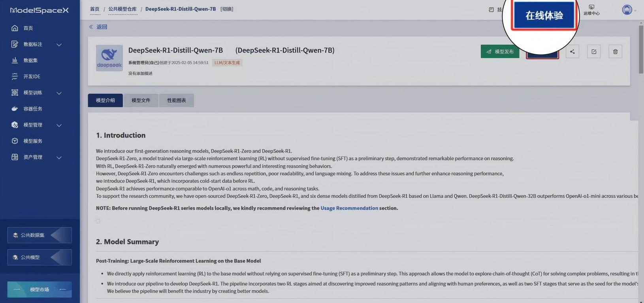644x303 pixels.
Task: Click the green 模型发布 button
Action: (x=500, y=51)
